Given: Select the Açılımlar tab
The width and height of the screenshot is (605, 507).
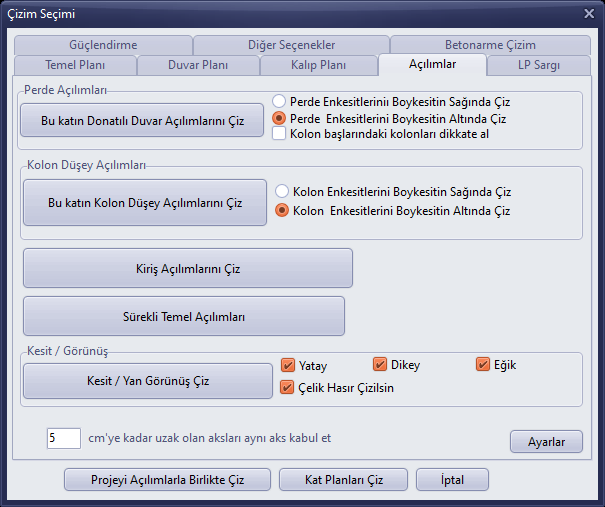Looking at the screenshot, I should tap(433, 64).
